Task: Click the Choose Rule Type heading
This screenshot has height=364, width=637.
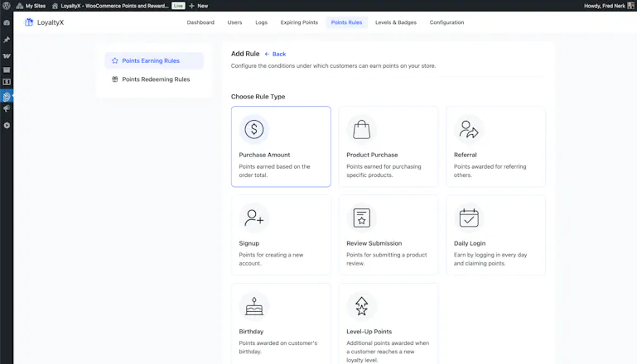Action: [x=258, y=97]
